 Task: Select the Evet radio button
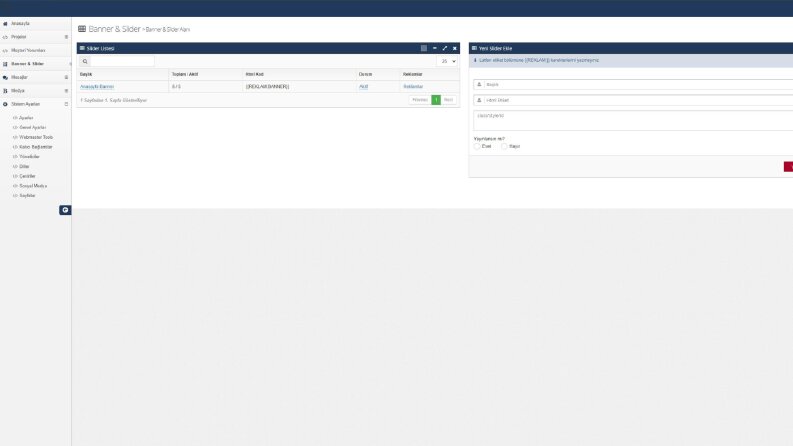[477, 147]
